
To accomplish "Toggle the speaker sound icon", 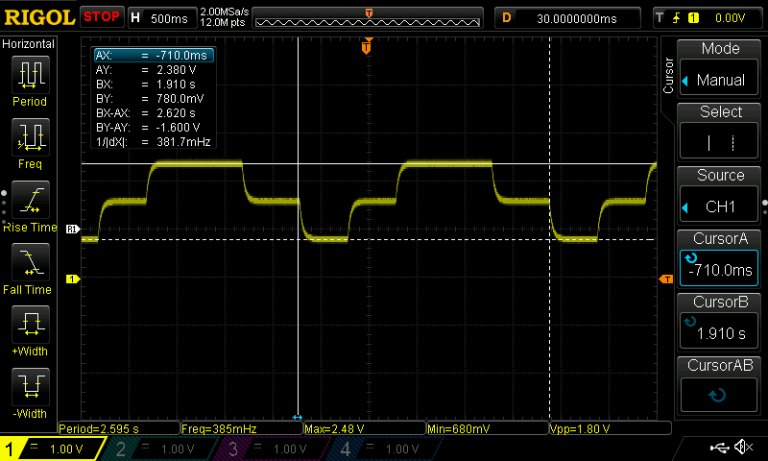I will point(744,447).
